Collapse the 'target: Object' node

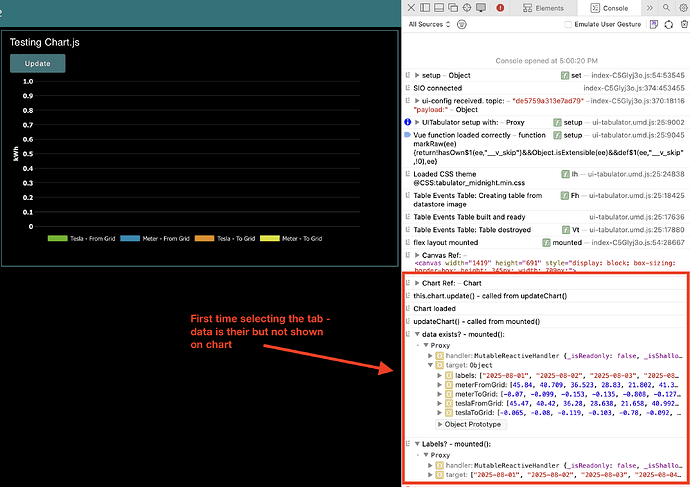(430, 365)
